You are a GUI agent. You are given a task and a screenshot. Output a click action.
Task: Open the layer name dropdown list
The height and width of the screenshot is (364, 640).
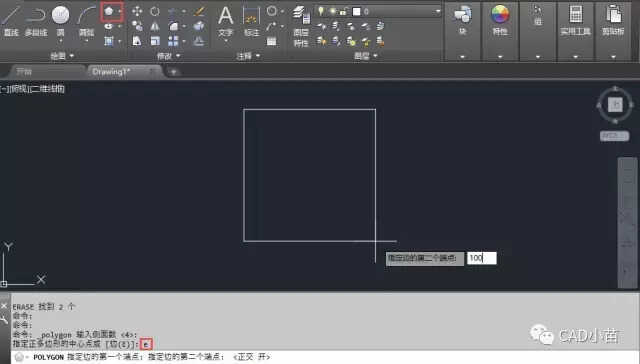coord(438,11)
